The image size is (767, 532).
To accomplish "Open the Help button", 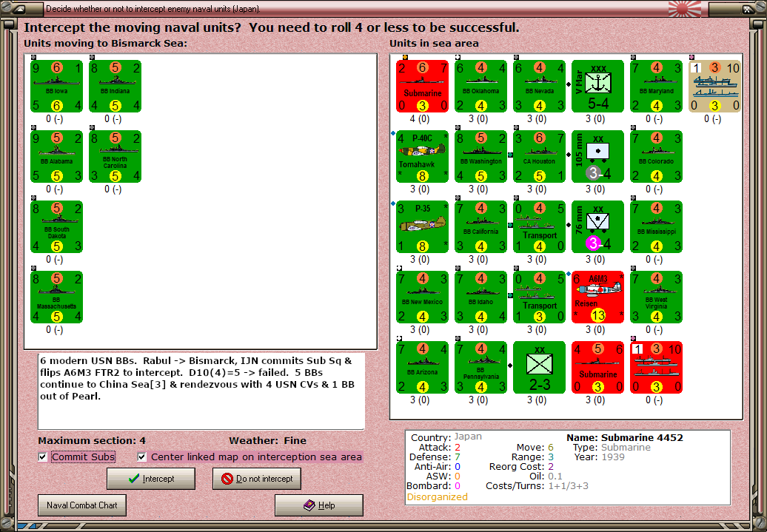I will click(319, 505).
